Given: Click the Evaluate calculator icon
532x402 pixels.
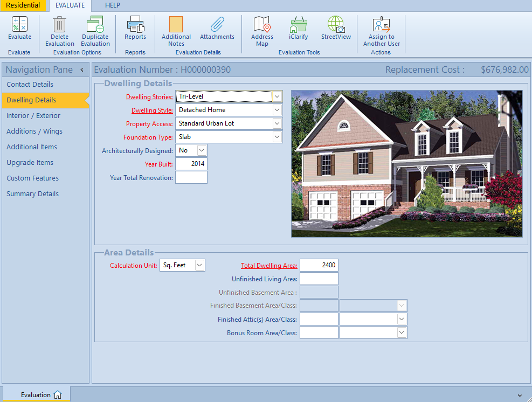Looking at the screenshot, I should 19,24.
